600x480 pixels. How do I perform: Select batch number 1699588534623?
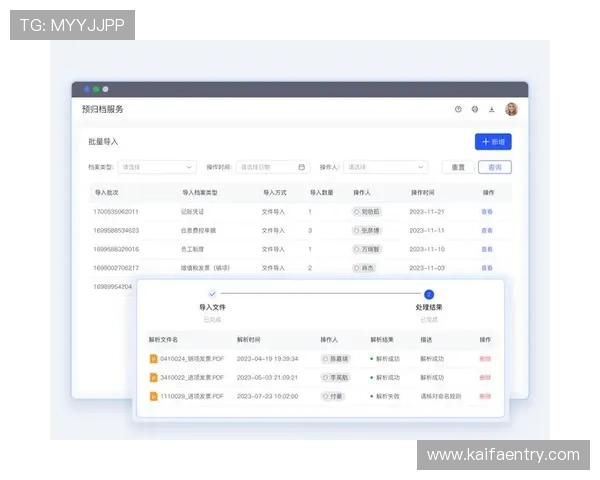[116, 230]
